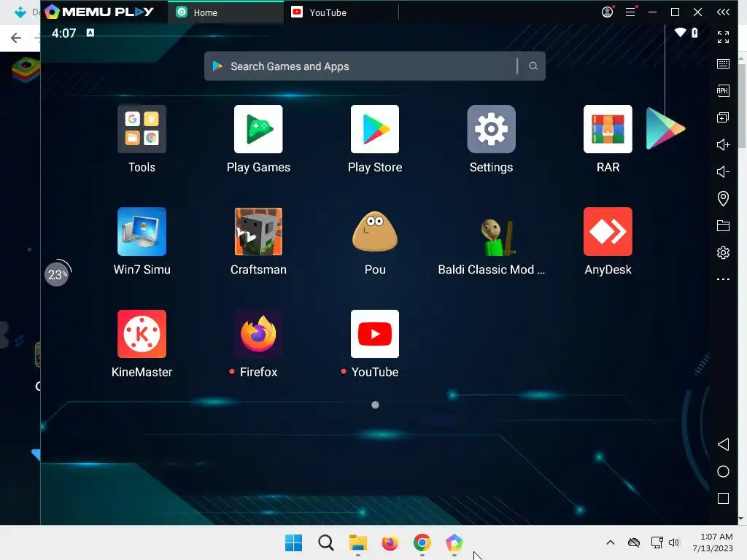The height and width of the screenshot is (560, 747).
Task: Open GPS location tool
Action: [723, 198]
